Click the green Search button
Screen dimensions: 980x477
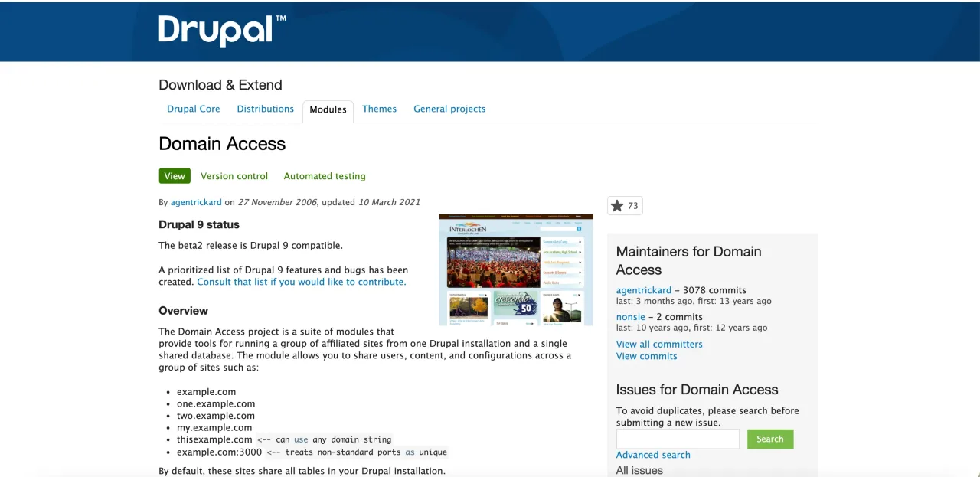point(770,439)
